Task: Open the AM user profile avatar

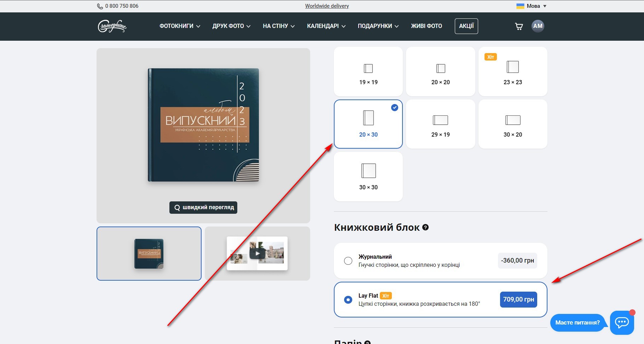Action: [538, 26]
